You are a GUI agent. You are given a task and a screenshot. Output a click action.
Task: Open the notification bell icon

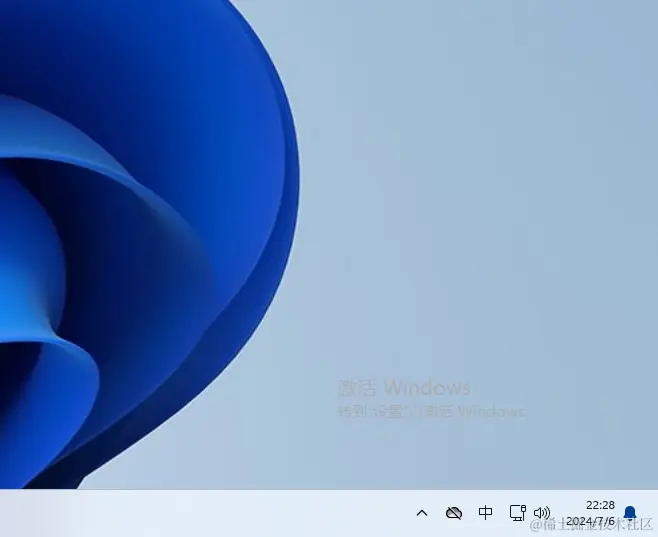(x=630, y=513)
